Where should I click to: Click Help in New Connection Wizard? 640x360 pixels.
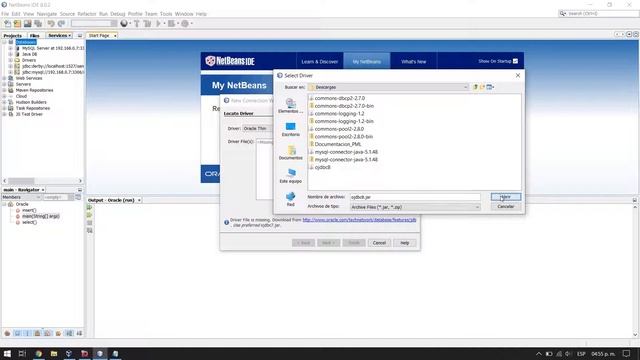click(404, 243)
